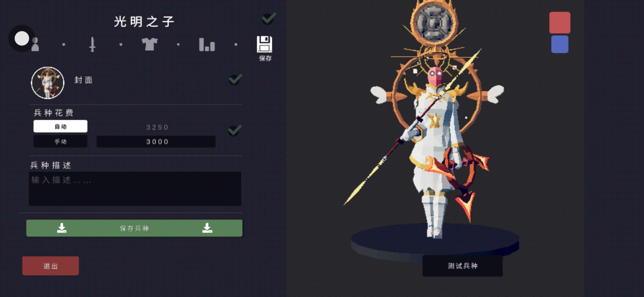Screen dimensions: 644x297
Task: Select 自动 automatic cost mode
Action: click(61, 126)
